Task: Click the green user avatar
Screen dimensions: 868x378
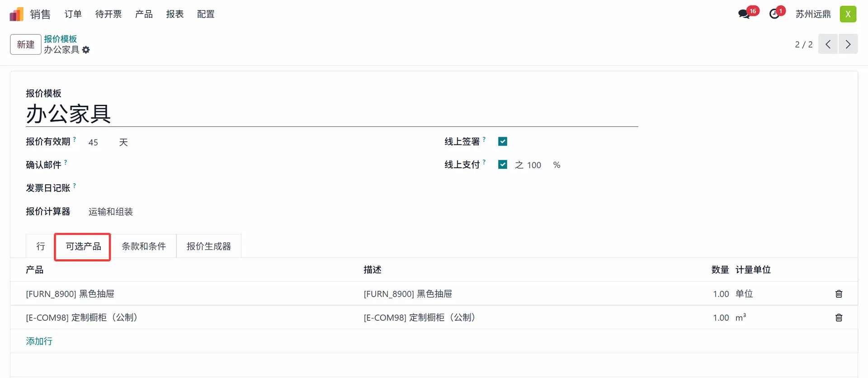Action: point(848,14)
